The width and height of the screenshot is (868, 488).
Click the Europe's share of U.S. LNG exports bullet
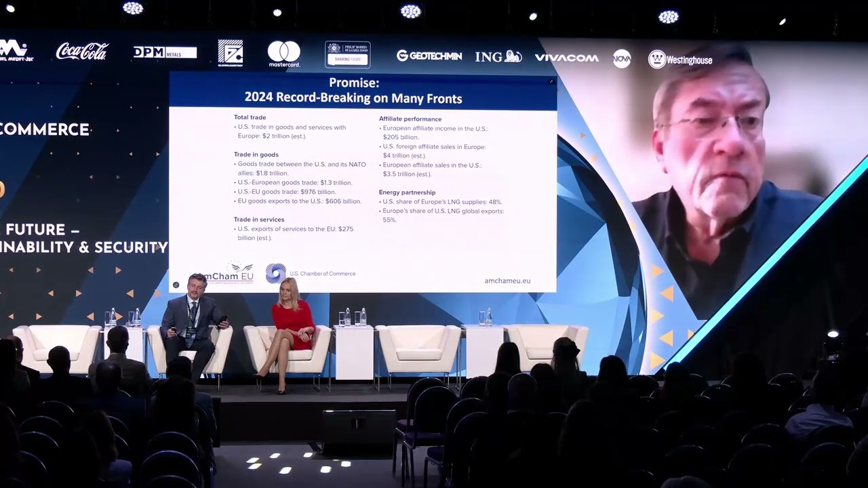441,216
